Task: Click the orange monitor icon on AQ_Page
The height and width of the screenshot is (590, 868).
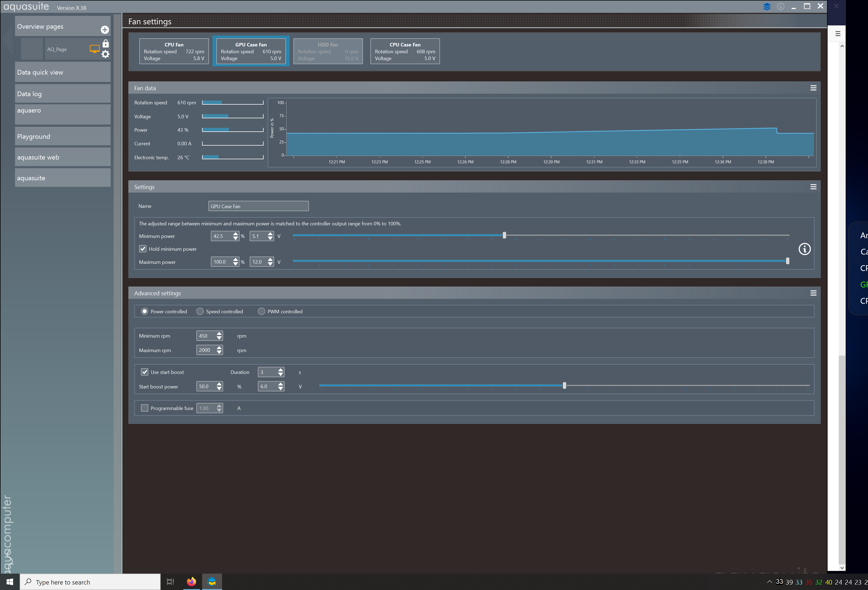Action: 95,49
